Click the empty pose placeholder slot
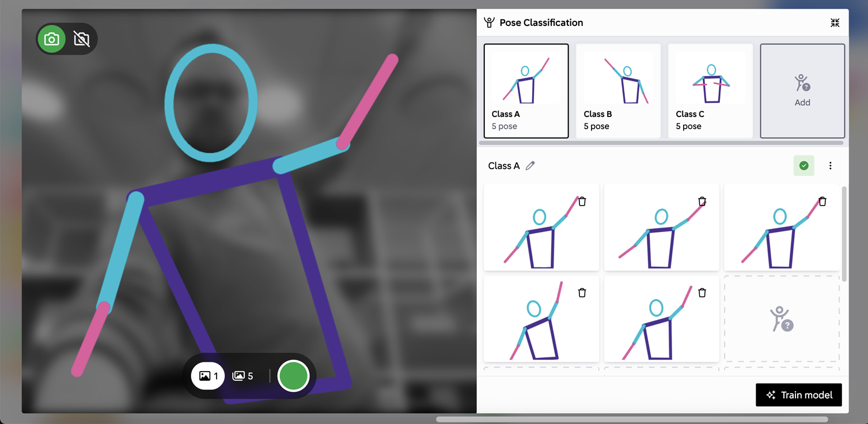 781,319
